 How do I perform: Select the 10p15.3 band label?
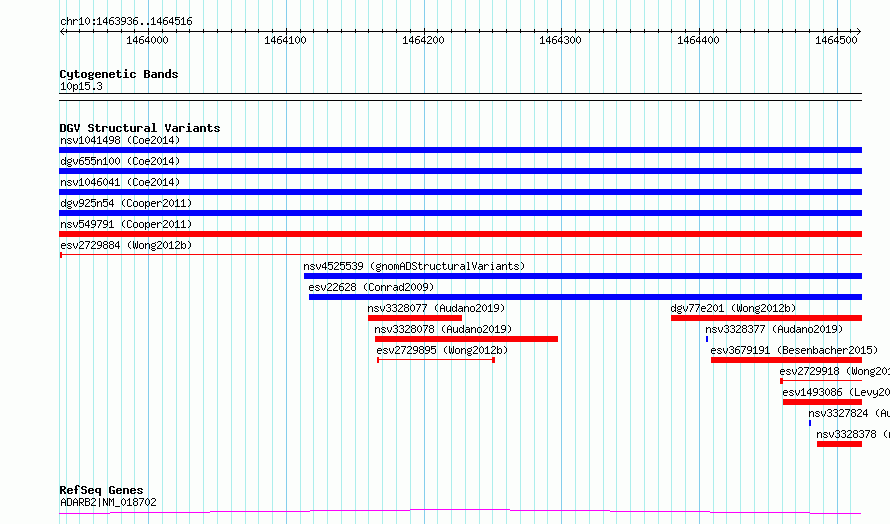[81, 86]
